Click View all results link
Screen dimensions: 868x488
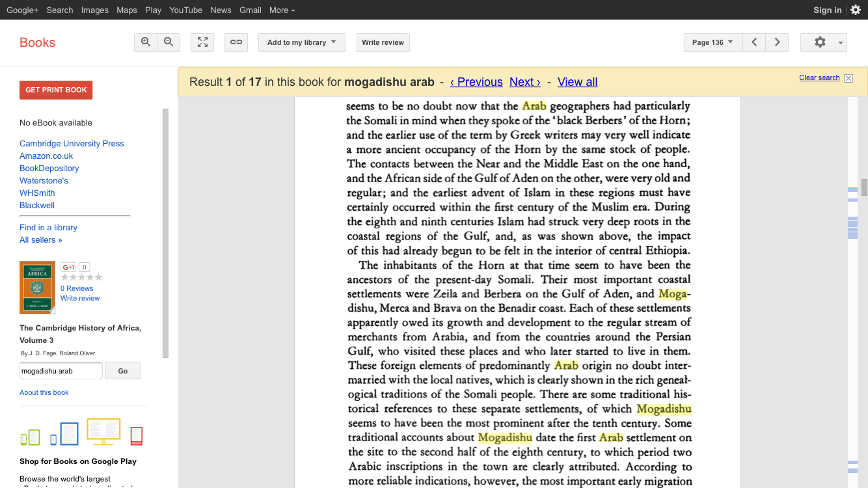[577, 82]
